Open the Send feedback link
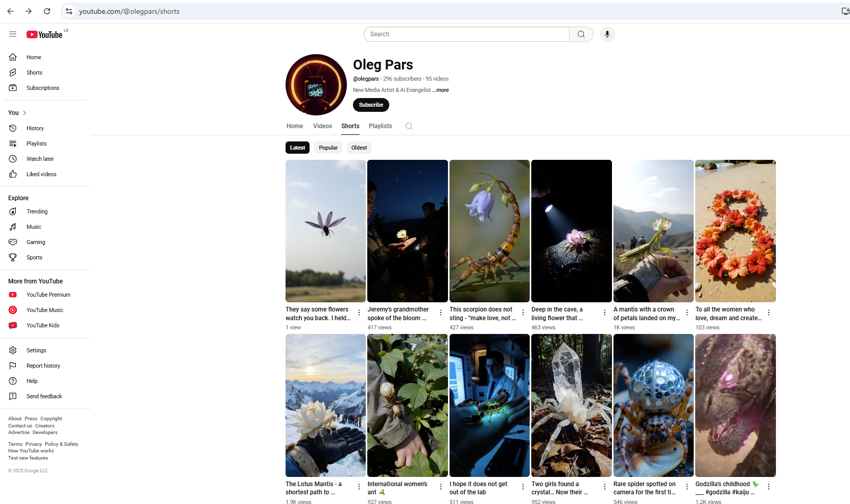 coord(44,396)
